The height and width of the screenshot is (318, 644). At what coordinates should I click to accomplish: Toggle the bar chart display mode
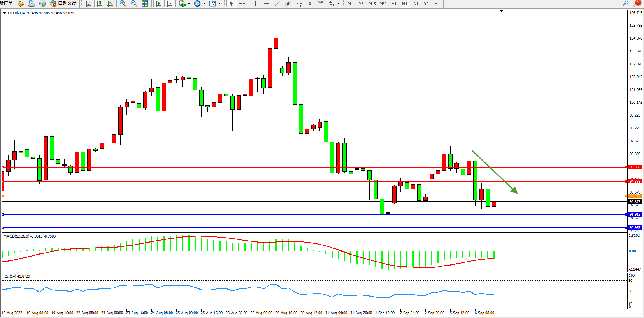[88, 3]
